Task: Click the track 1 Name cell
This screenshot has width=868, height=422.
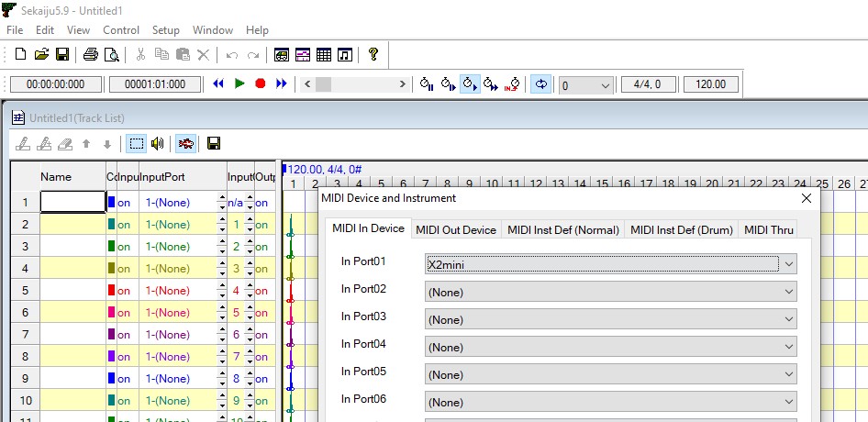Action: 73,203
